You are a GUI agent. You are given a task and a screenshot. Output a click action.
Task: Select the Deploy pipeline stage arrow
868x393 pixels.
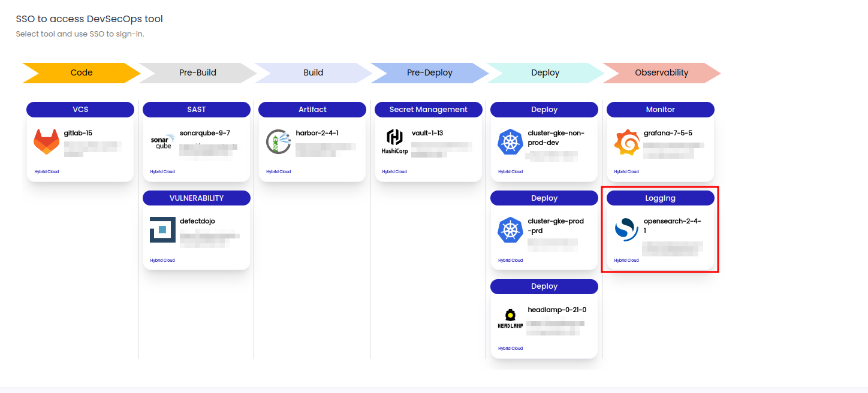pyautogui.click(x=545, y=72)
